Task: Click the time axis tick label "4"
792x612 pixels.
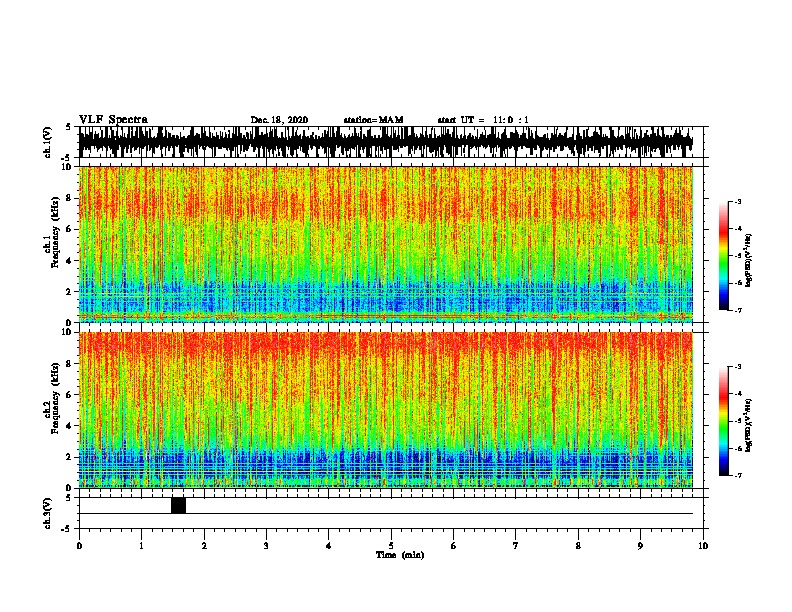Action: (x=329, y=546)
